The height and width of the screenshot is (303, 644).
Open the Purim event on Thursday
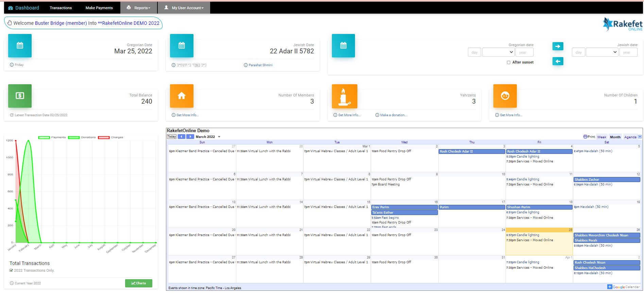coord(472,207)
